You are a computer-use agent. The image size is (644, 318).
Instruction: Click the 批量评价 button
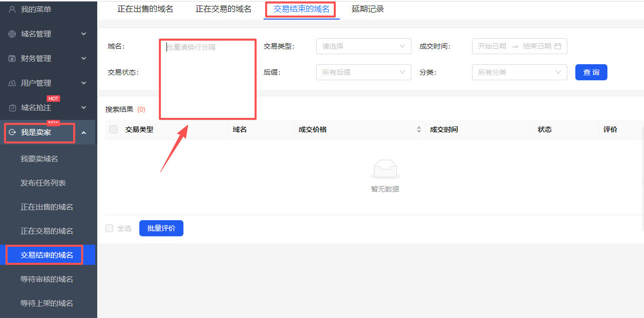(x=161, y=228)
